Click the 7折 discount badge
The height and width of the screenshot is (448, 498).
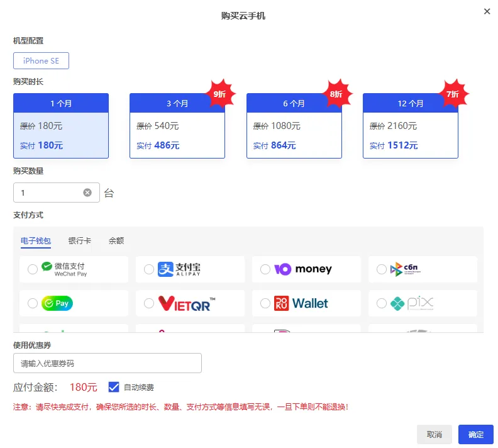(453, 94)
